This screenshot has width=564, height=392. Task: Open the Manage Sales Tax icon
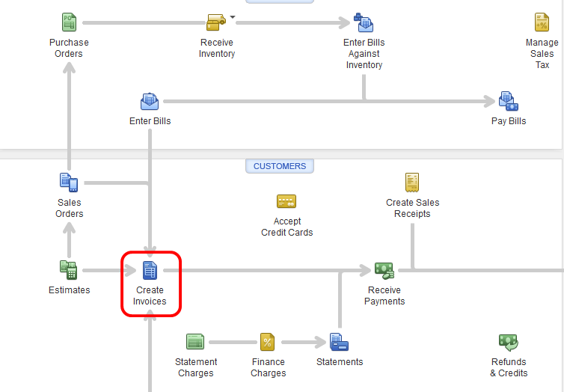542,22
